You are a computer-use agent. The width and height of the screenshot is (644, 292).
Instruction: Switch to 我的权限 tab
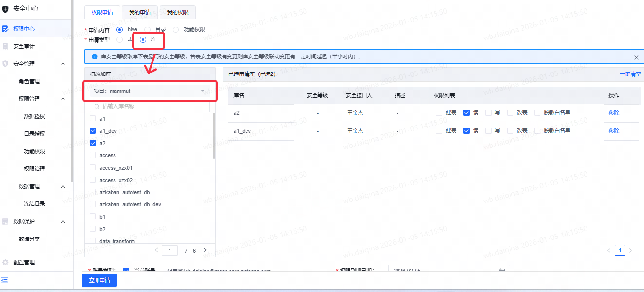pos(177,13)
